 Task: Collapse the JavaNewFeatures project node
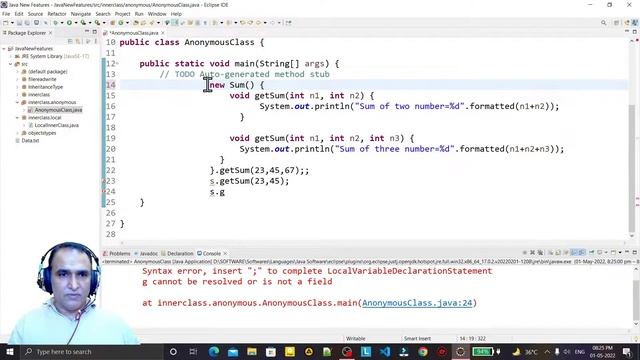pyautogui.click(x=4, y=49)
